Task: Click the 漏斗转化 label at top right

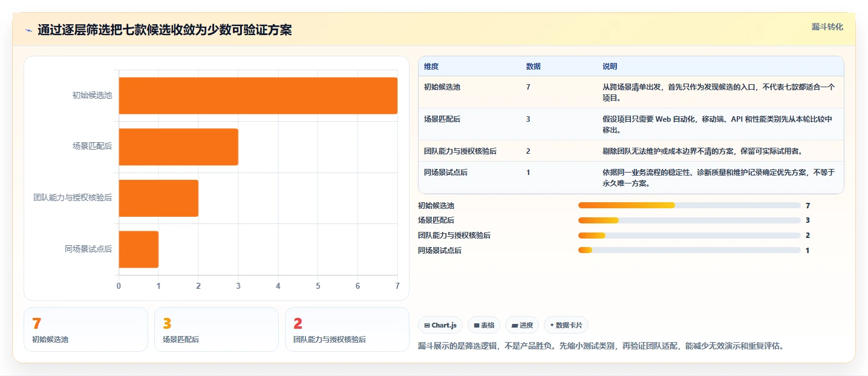Action: tap(827, 27)
